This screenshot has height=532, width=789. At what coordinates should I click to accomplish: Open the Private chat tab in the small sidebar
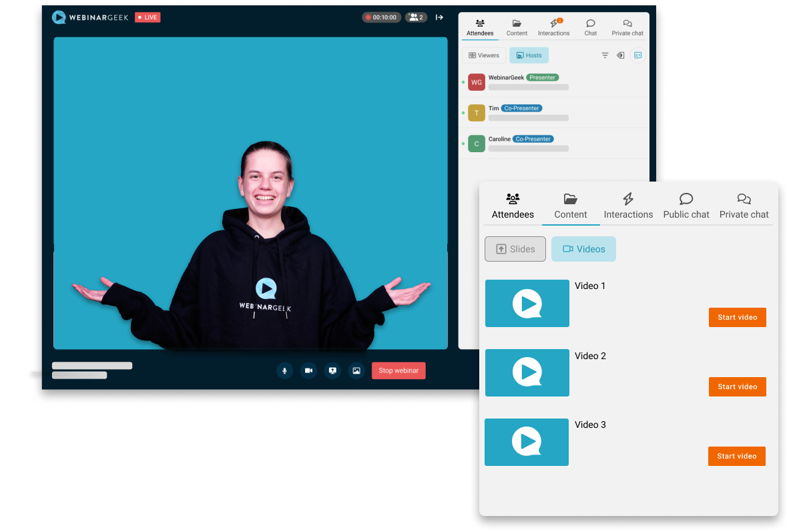pos(627,27)
